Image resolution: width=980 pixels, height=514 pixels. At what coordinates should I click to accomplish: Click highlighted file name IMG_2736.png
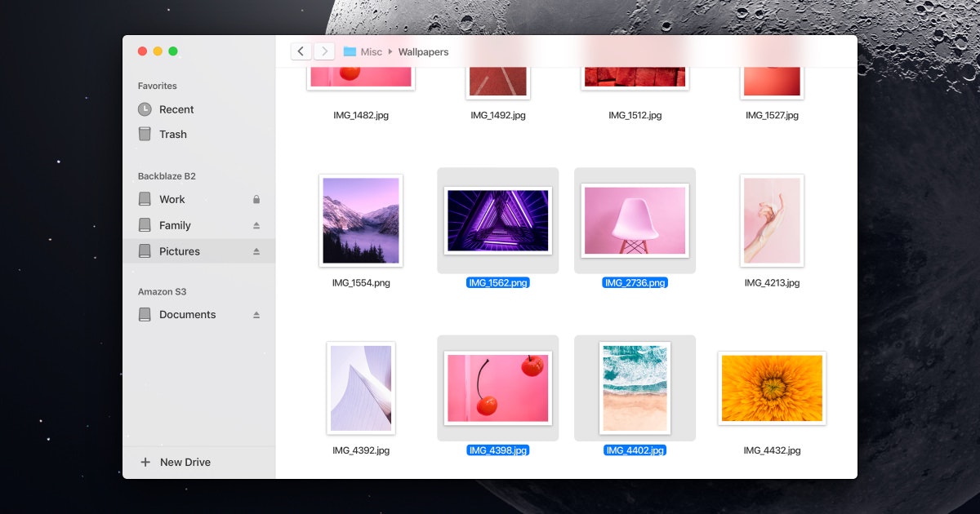[635, 282]
